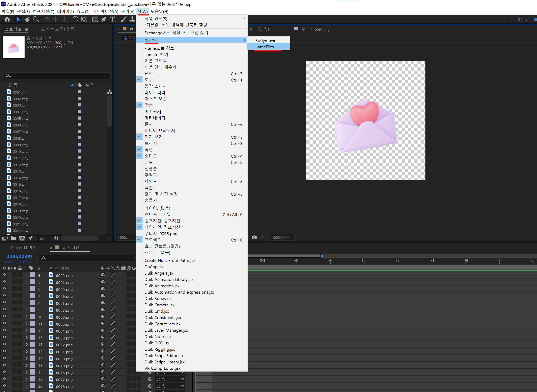Click the Home icon in toolbar

[7, 19]
